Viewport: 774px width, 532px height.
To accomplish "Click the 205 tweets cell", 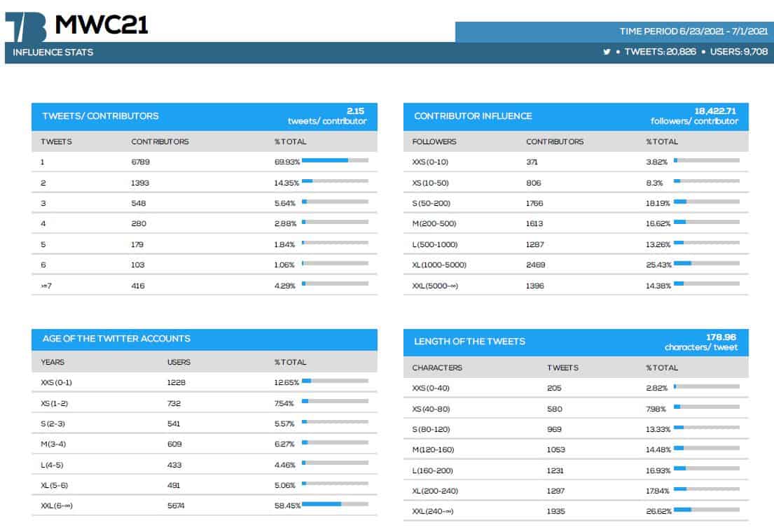I will coord(554,388).
